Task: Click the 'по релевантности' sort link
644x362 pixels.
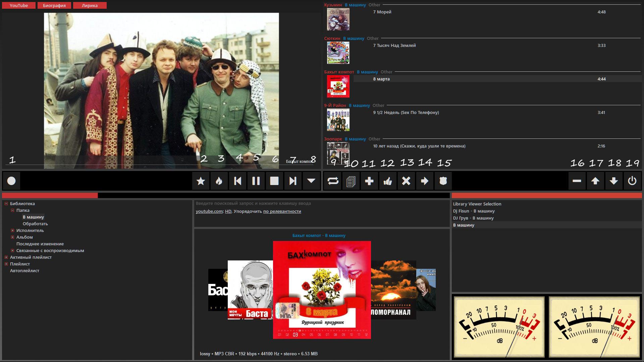Action: pyautogui.click(x=282, y=212)
